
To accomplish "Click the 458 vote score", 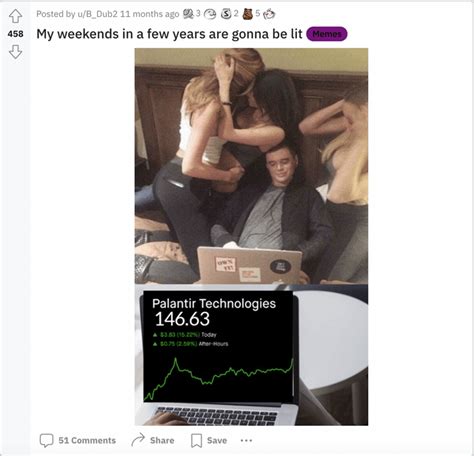I will click(x=15, y=34).
